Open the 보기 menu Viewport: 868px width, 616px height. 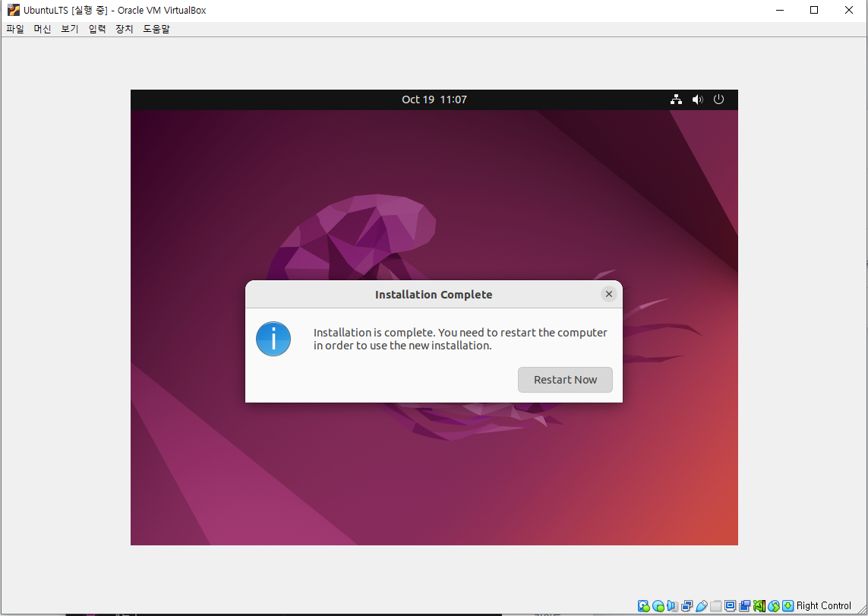click(x=70, y=29)
